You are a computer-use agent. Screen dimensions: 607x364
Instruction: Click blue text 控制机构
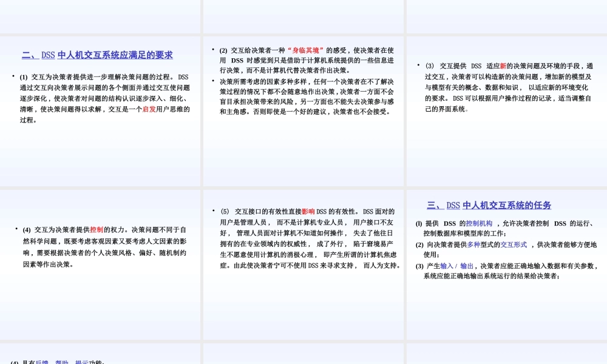click(479, 224)
